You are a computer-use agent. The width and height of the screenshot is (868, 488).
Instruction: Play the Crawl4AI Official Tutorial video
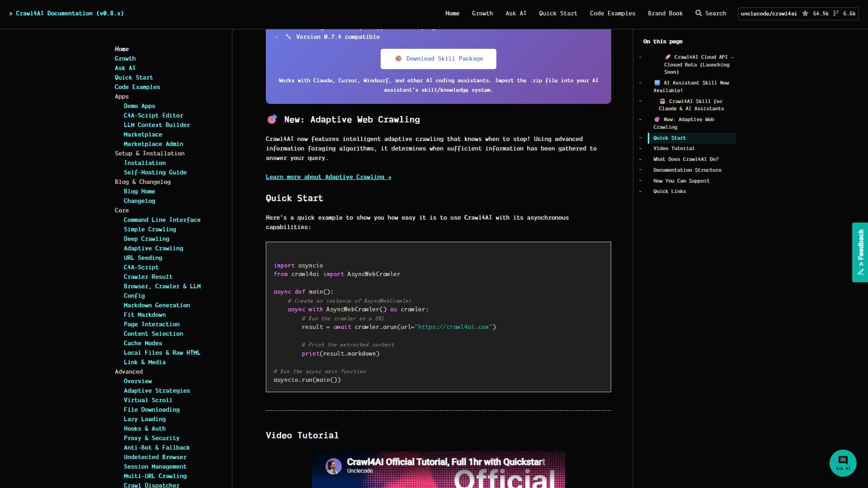[438, 470]
